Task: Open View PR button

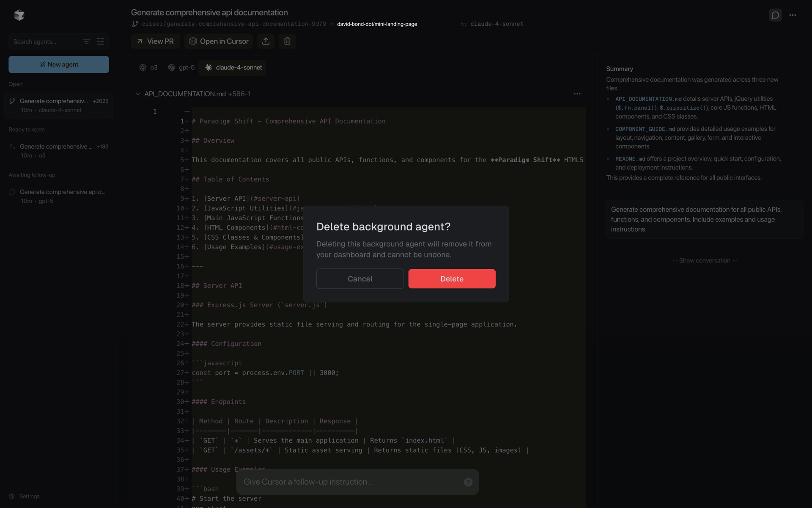Action: (x=155, y=41)
